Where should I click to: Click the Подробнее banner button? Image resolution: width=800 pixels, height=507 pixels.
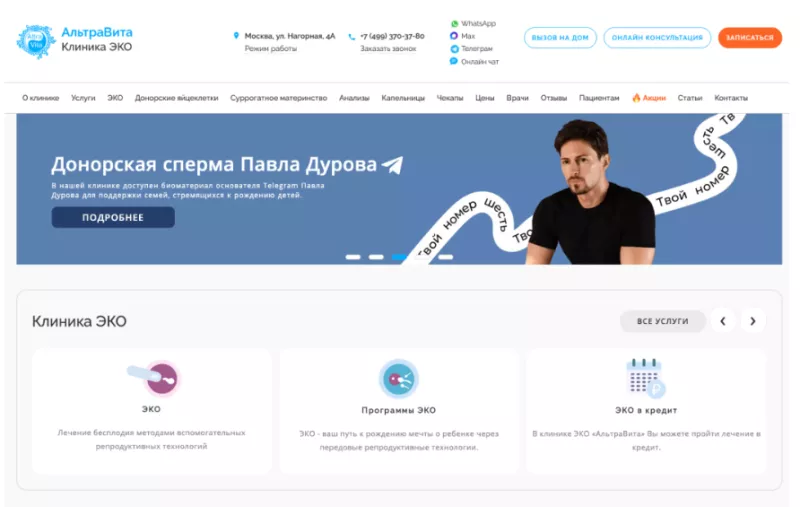pyautogui.click(x=113, y=217)
